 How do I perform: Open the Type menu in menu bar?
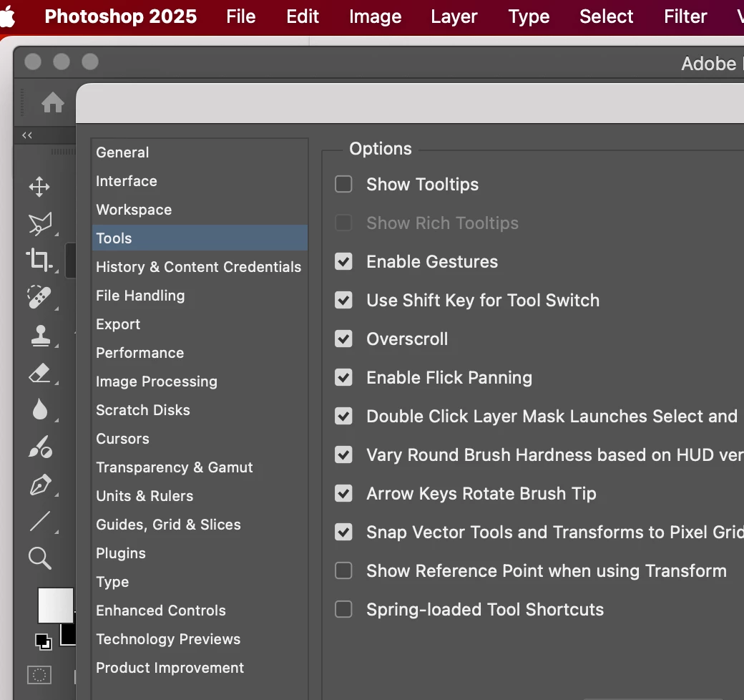tap(529, 16)
